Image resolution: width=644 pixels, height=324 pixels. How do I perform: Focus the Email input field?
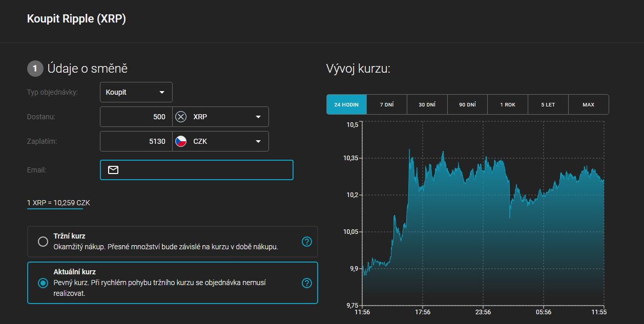coord(197,170)
